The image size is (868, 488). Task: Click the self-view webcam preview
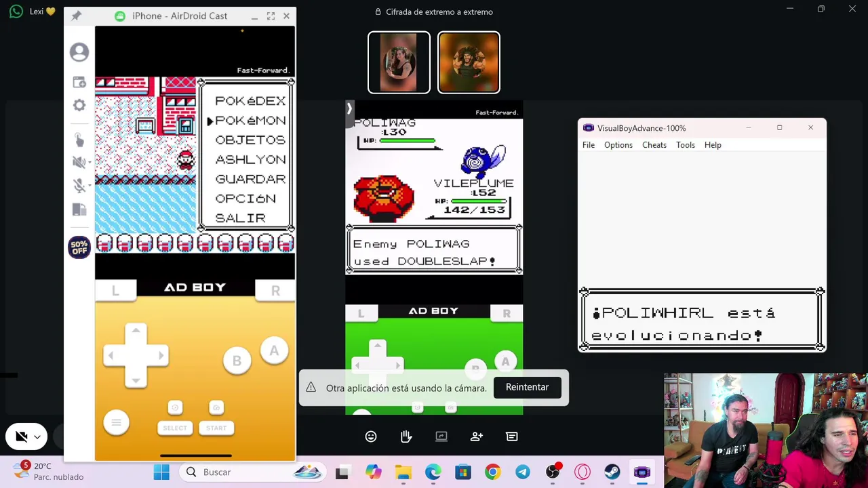point(766,430)
